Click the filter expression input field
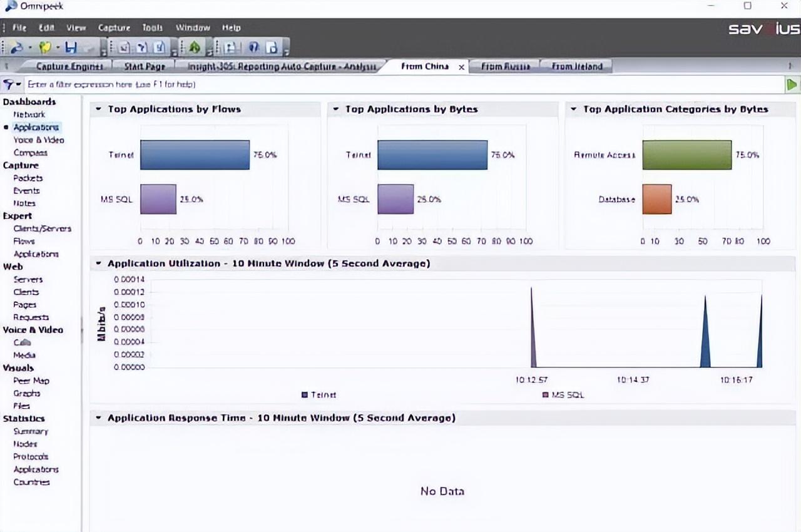 pos(400,84)
